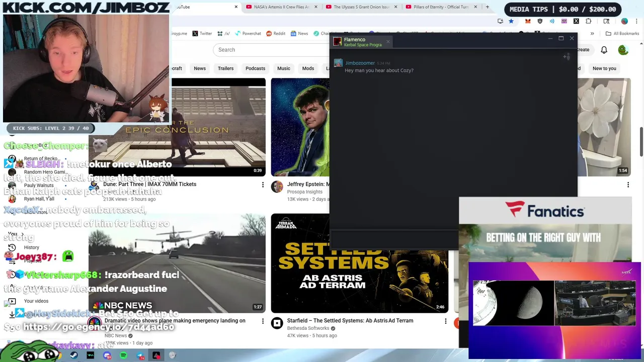The image size is (644, 362).
Task: Click the browser page vertical scrollbar
Action: tap(641, 142)
